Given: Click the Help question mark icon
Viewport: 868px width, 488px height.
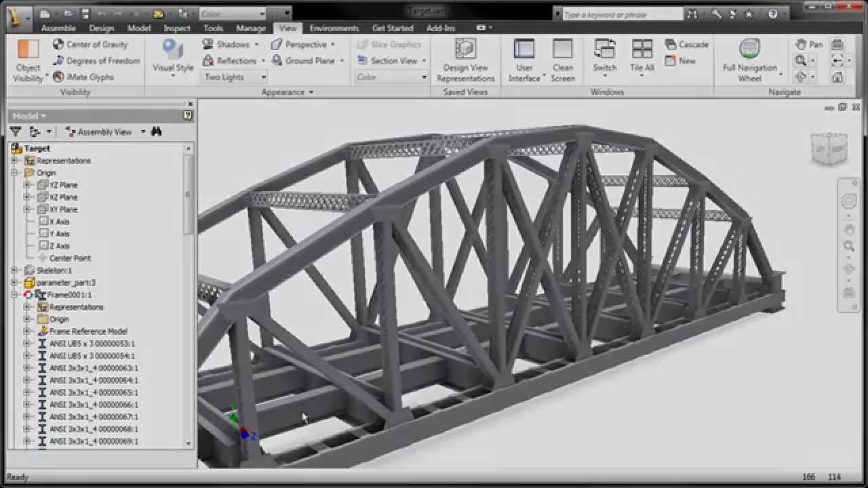Looking at the screenshot, I should click(x=773, y=14).
